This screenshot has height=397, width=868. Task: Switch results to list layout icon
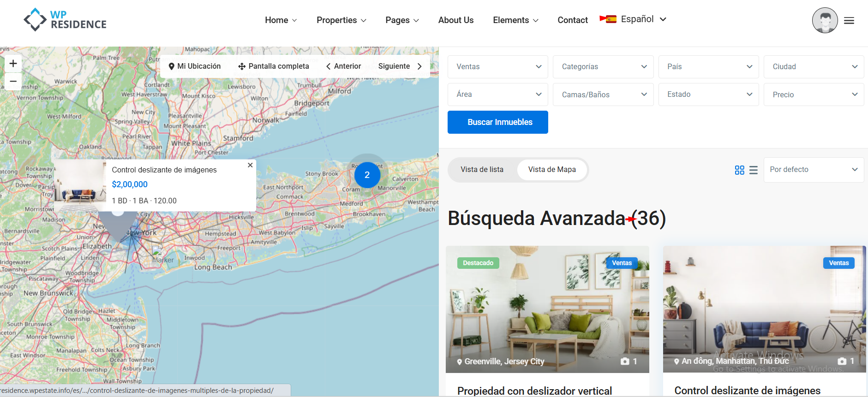click(x=754, y=170)
